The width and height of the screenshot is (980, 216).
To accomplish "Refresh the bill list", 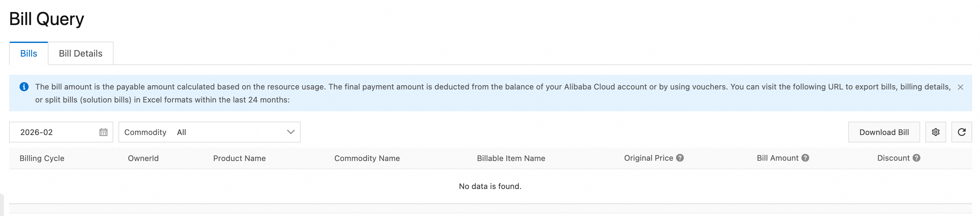I will 961,132.
